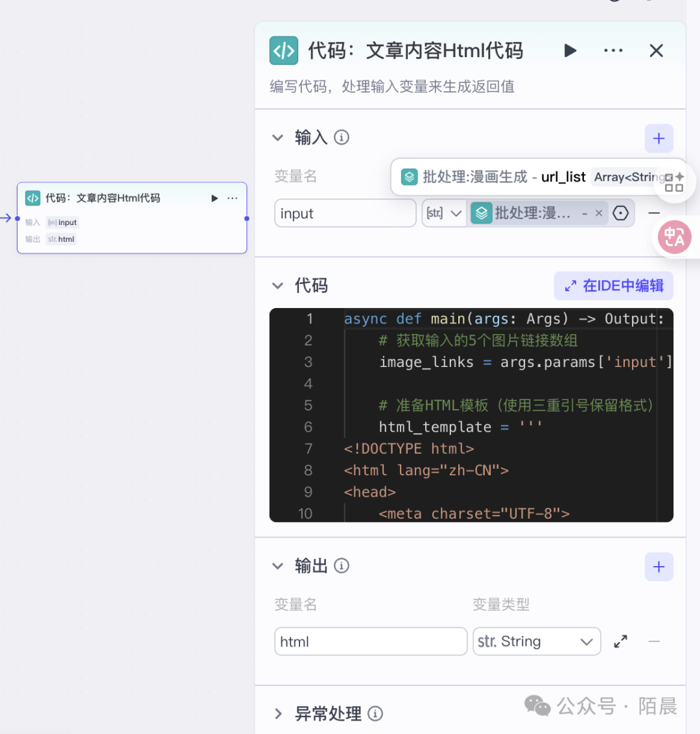The image size is (700, 734).
Task: Click the canvas node html output tag
Action: 62,239
